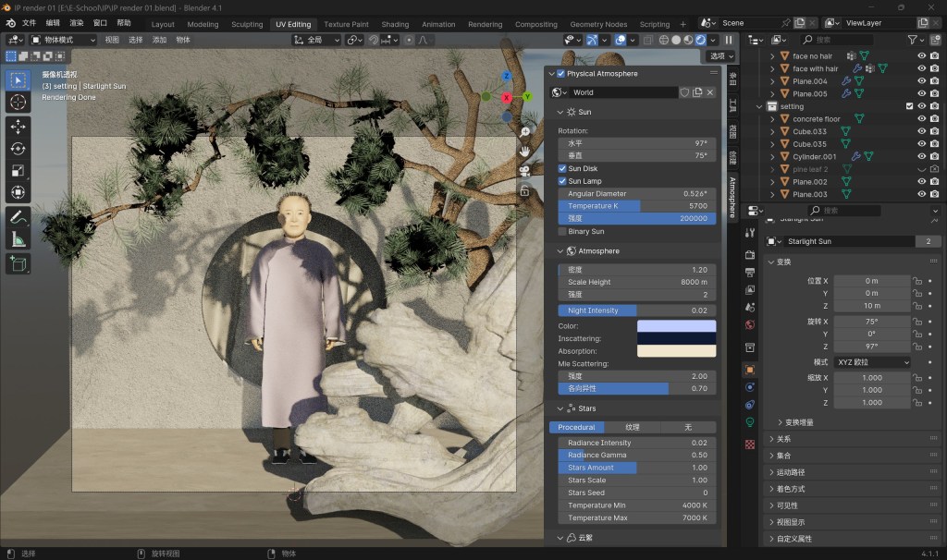Click the zoom magnifier viewport icon
The image size is (947, 560).
point(524,131)
